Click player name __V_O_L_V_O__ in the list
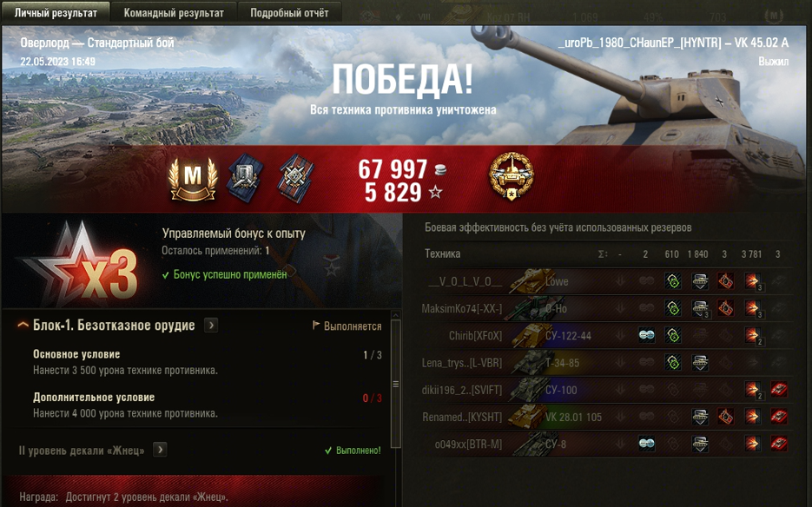Viewport: 812px width, 507px height. [465, 281]
